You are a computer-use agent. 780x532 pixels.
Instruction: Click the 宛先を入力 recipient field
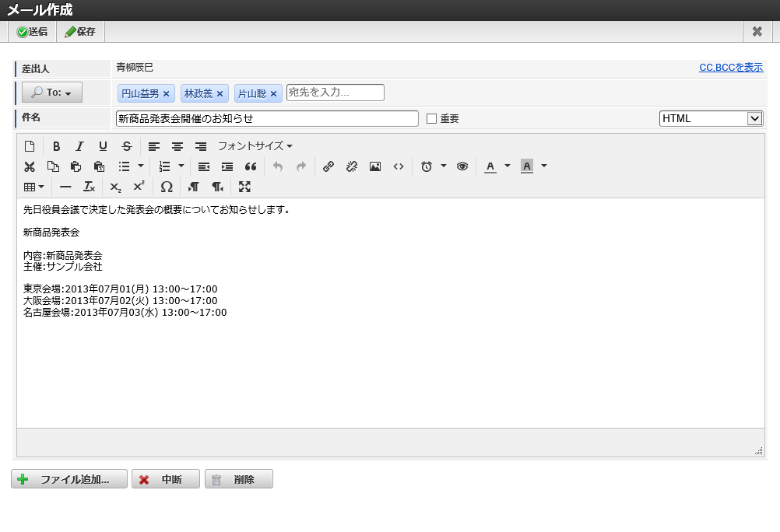point(336,93)
